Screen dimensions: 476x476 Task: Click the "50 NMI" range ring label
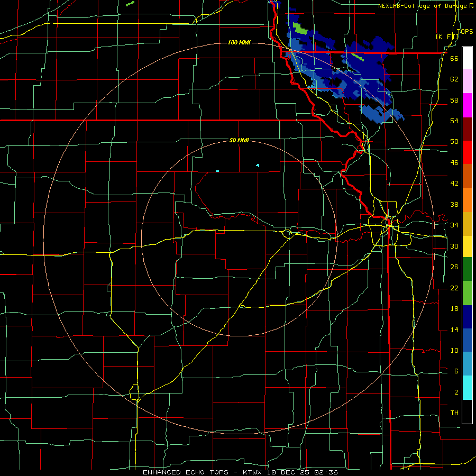pyautogui.click(x=239, y=140)
